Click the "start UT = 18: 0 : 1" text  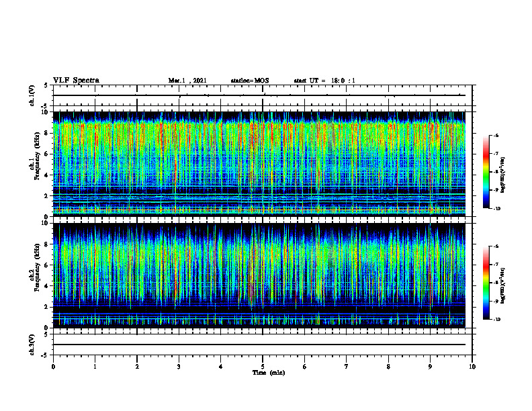pyautogui.click(x=324, y=81)
